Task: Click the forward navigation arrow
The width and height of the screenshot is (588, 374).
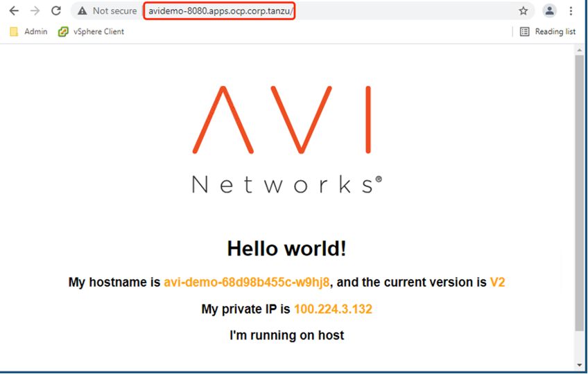Action: 35,11
